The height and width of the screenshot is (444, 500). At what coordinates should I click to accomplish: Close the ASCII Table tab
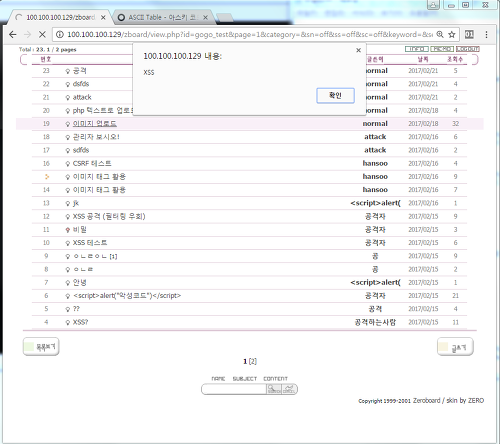tap(206, 17)
